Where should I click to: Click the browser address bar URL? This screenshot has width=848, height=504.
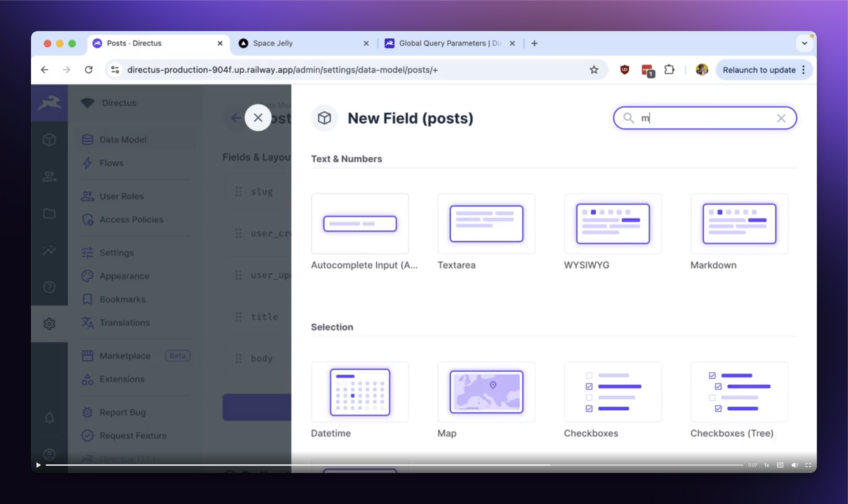[282, 70]
